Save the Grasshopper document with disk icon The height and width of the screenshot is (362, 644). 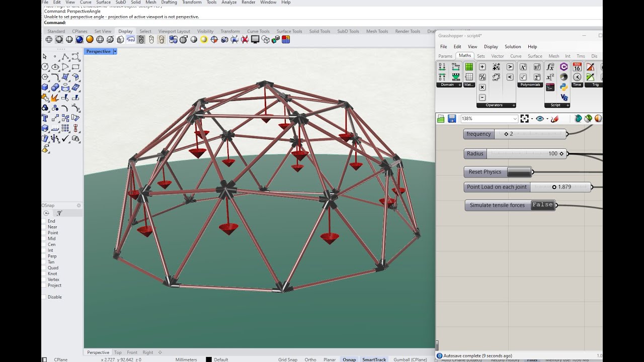(x=452, y=119)
